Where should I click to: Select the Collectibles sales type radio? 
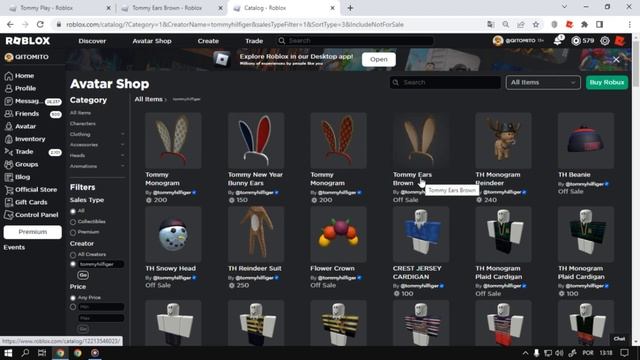73,222
